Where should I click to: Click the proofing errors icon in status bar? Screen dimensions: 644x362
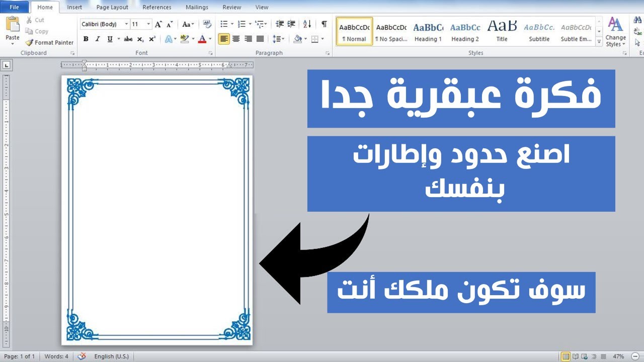pos(82,356)
